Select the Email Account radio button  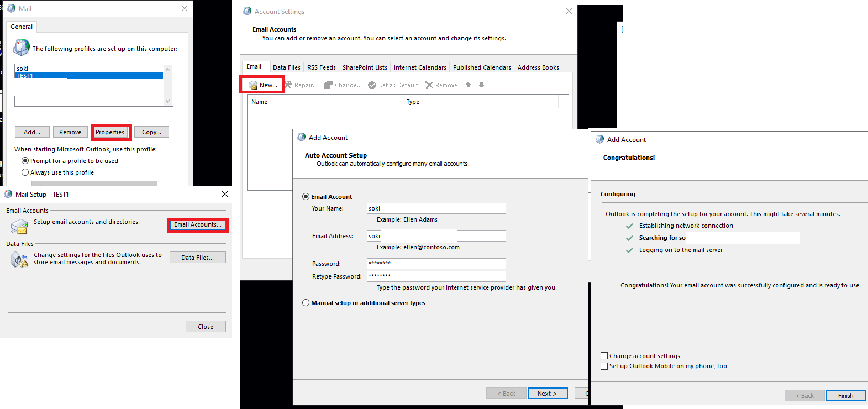[306, 197]
